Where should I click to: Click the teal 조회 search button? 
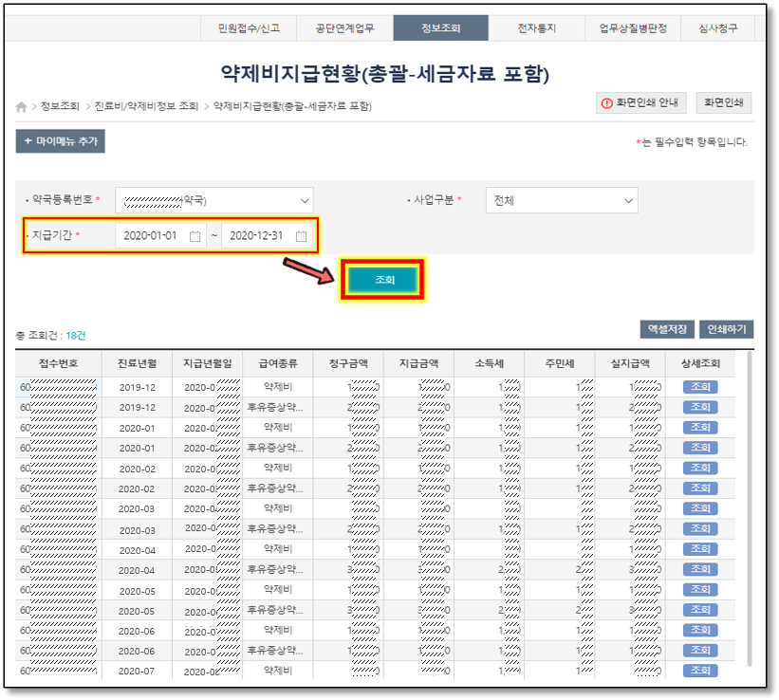(x=384, y=280)
